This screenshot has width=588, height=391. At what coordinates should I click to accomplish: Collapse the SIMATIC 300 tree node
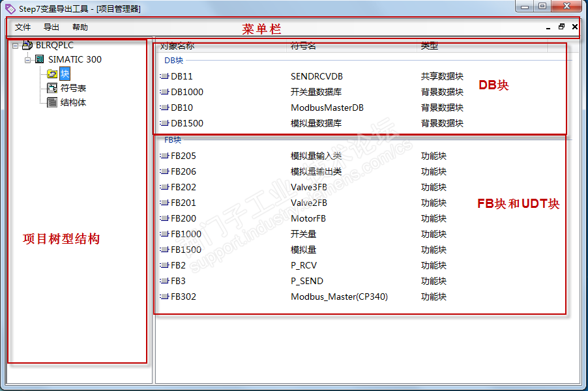[28, 60]
